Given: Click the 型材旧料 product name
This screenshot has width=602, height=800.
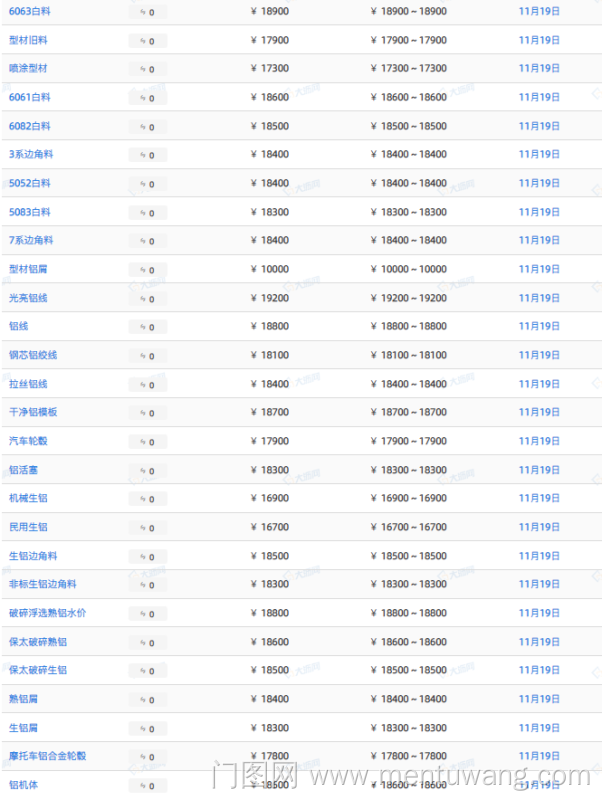Looking at the screenshot, I should point(28,40).
